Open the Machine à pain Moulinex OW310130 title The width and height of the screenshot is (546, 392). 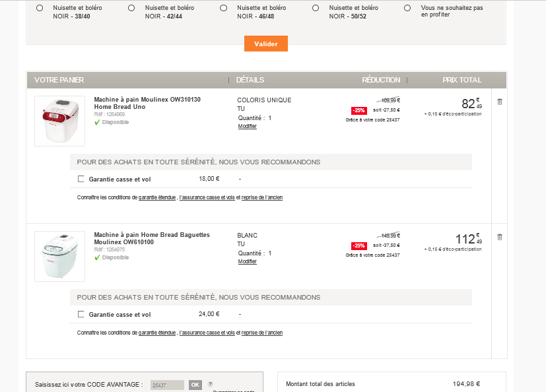pos(147,103)
